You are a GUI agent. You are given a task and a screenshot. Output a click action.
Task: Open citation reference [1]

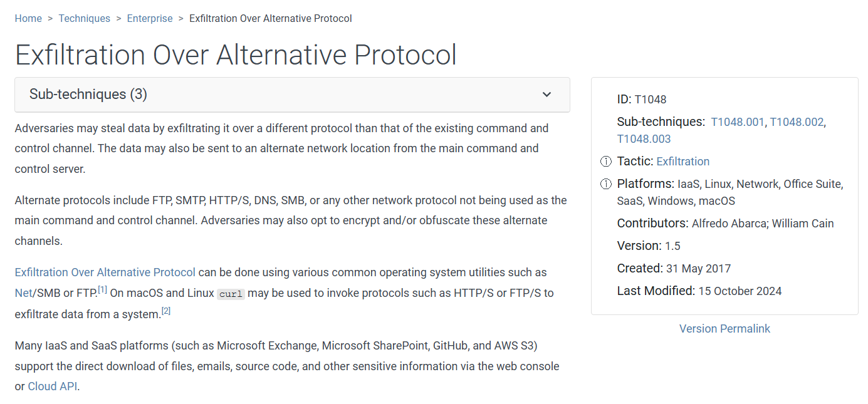pyautogui.click(x=103, y=289)
